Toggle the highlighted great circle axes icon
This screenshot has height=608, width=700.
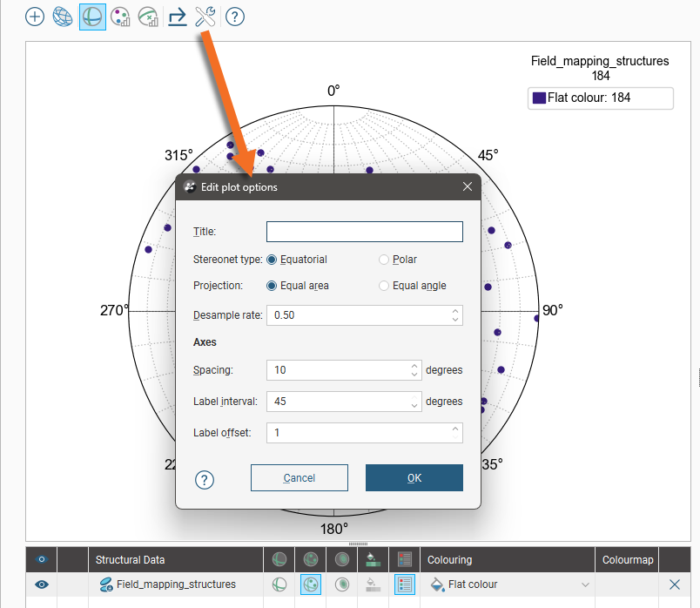pyautogui.click(x=92, y=17)
